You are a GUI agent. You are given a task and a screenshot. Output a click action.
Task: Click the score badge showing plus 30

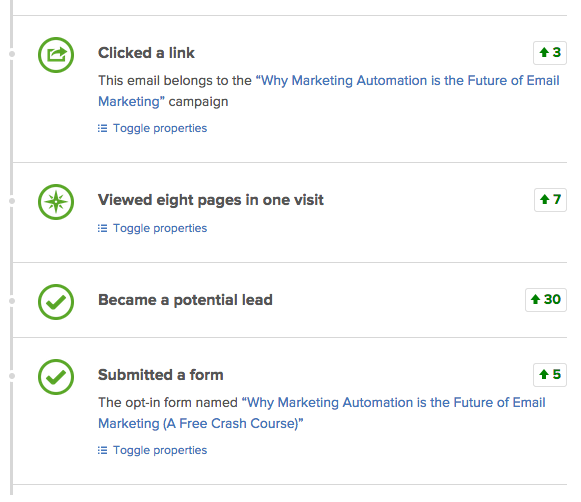tap(546, 300)
